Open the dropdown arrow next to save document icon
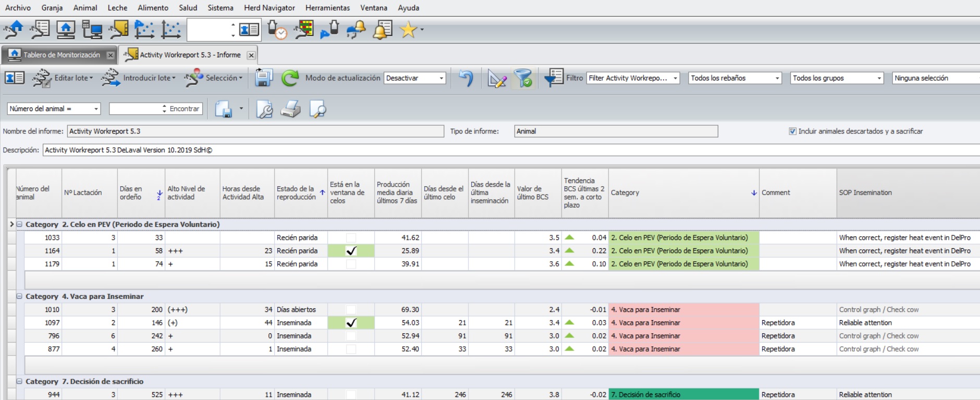Image resolution: width=980 pixels, height=400 pixels. (x=241, y=108)
